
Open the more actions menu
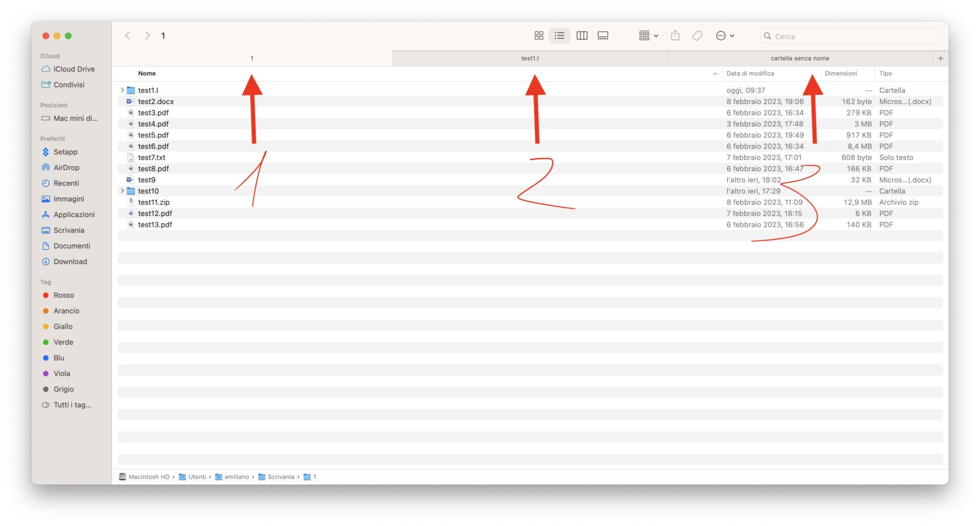(x=724, y=35)
